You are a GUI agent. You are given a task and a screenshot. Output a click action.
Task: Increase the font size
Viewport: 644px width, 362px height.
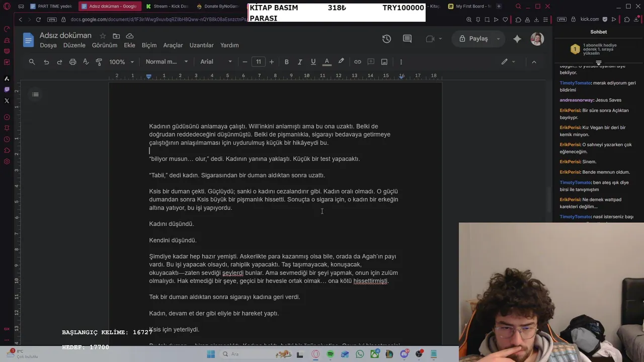pos(272,62)
